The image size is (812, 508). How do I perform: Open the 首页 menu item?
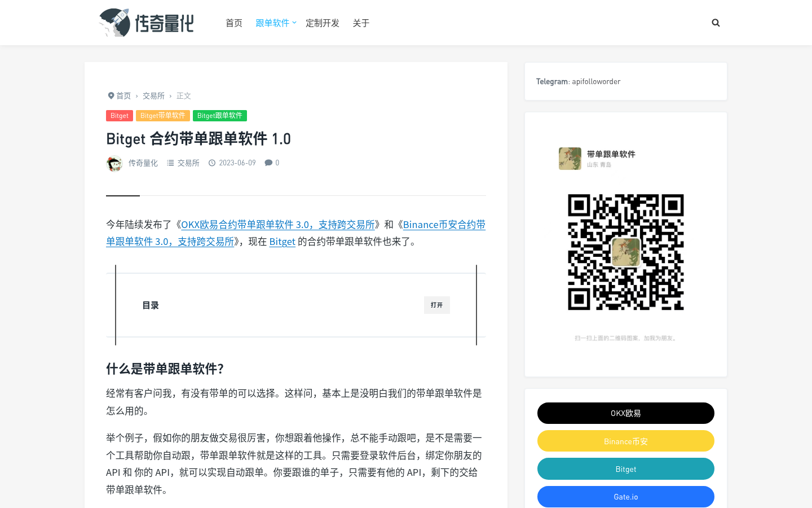234,23
